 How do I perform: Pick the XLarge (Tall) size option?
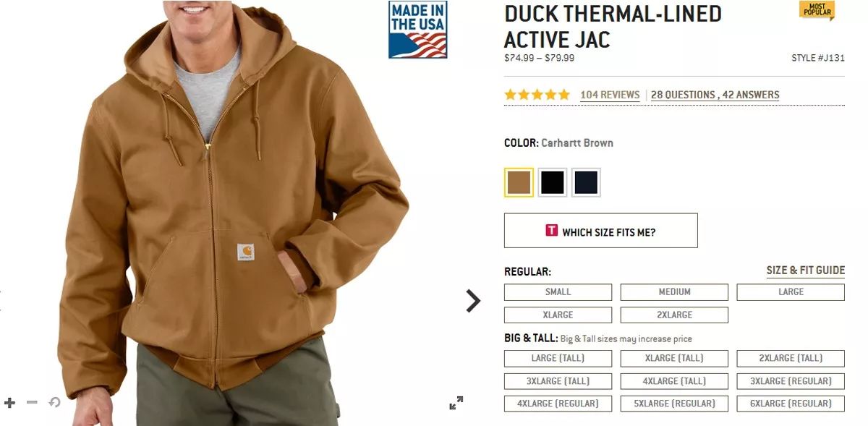coord(674,359)
